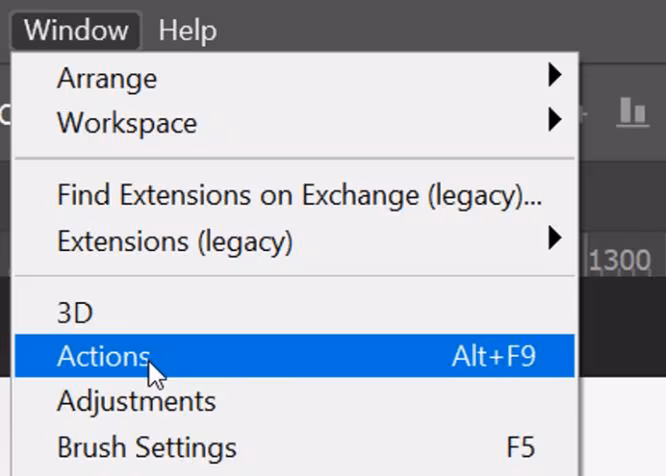666x476 pixels.
Task: Open Brush Settings panel from menu
Action: click(146, 446)
